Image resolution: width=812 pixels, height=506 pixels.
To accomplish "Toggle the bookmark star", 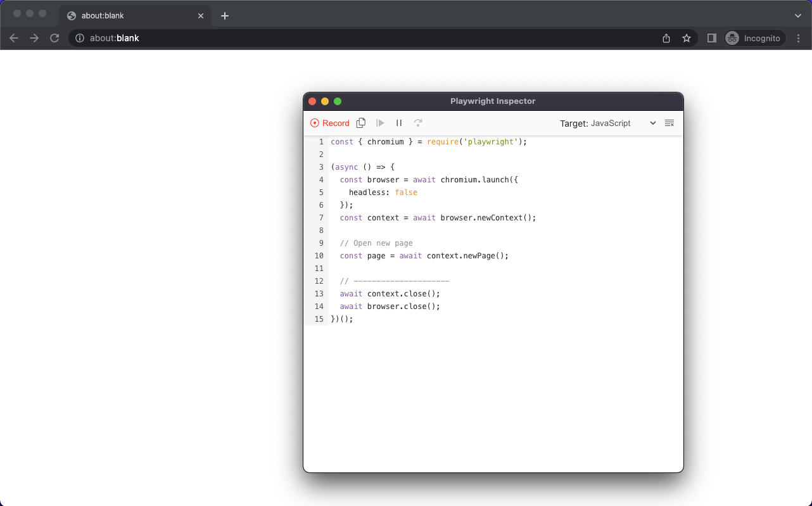I will coord(687,38).
